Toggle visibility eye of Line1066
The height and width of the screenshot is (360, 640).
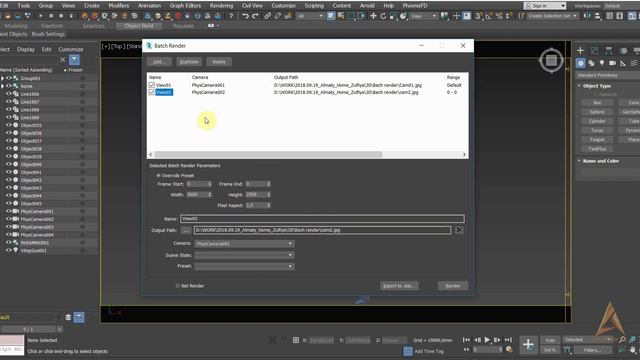pyautogui.click(x=9, y=94)
